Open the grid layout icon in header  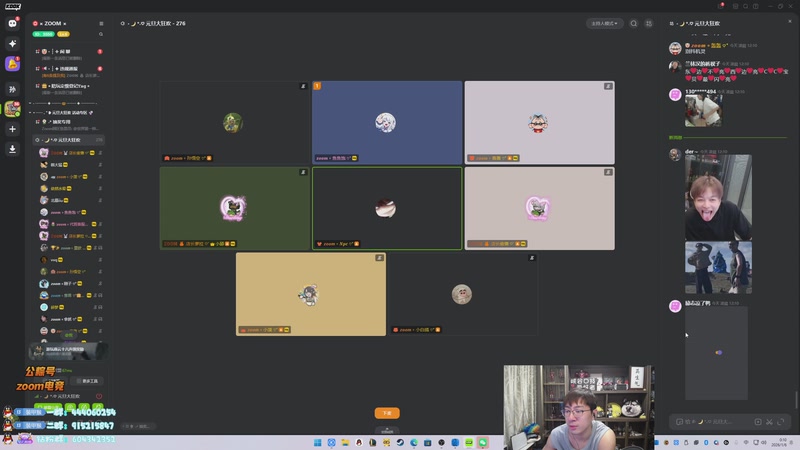click(648, 23)
